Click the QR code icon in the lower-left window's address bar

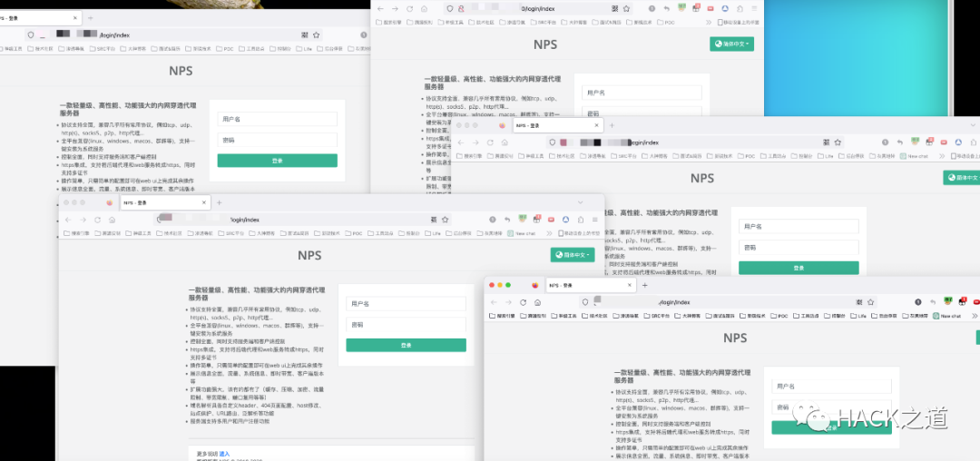(434, 220)
